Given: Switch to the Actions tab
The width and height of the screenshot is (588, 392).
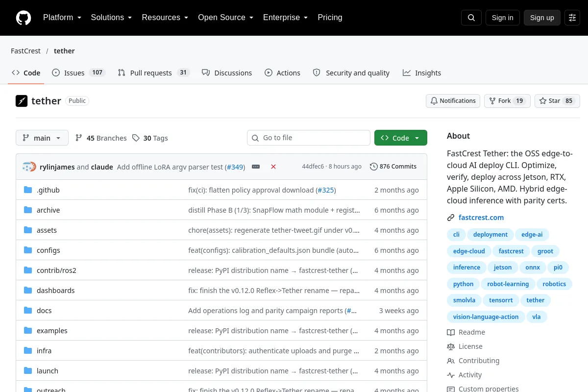Looking at the screenshot, I should pos(282,73).
